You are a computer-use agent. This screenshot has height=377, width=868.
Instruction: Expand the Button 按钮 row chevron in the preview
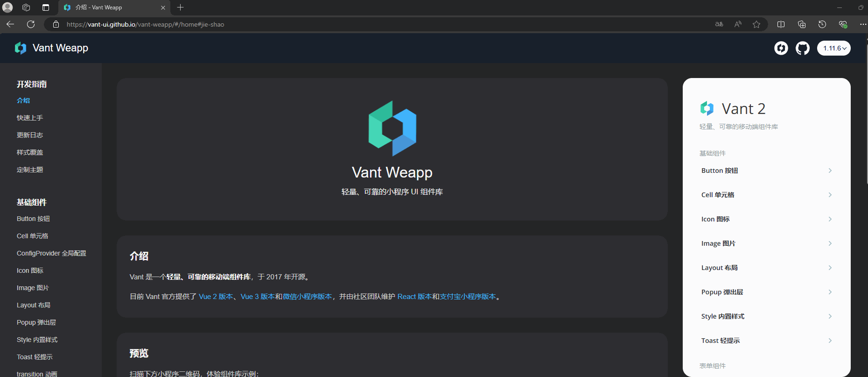pos(830,171)
